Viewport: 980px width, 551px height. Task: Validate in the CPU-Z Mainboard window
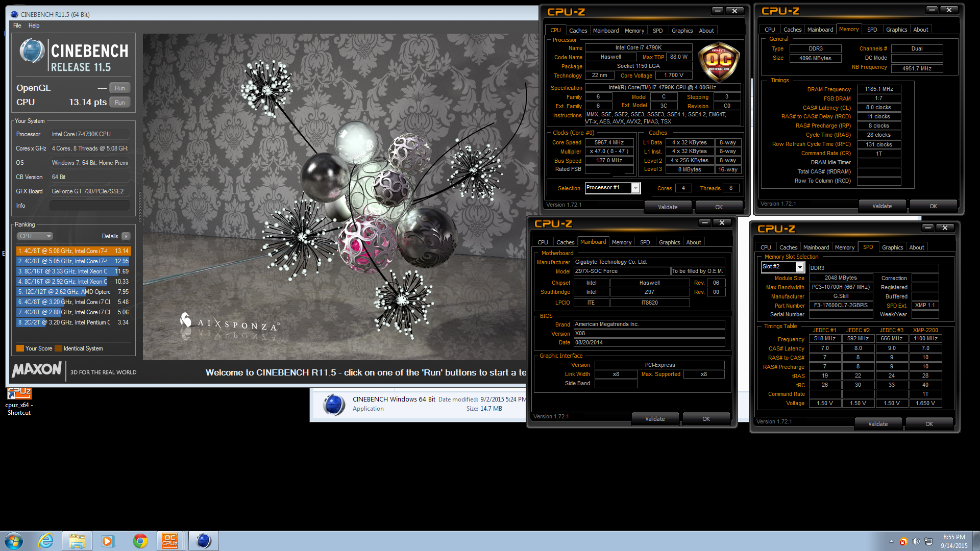[x=655, y=419]
